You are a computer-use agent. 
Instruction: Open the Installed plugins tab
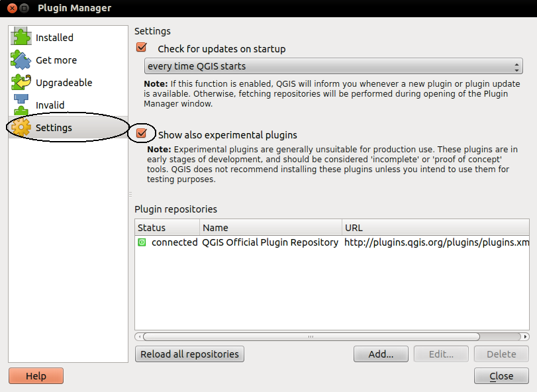(x=68, y=37)
